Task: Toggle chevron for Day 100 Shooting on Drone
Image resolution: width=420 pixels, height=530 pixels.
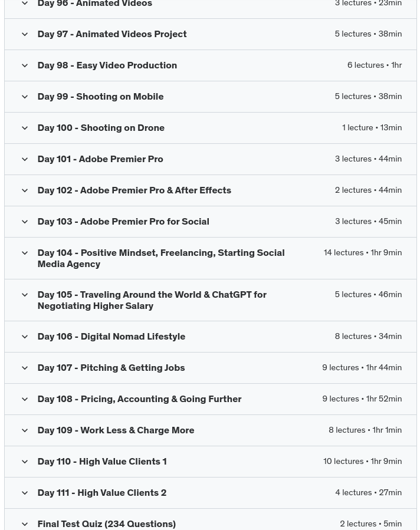Action: [25, 128]
